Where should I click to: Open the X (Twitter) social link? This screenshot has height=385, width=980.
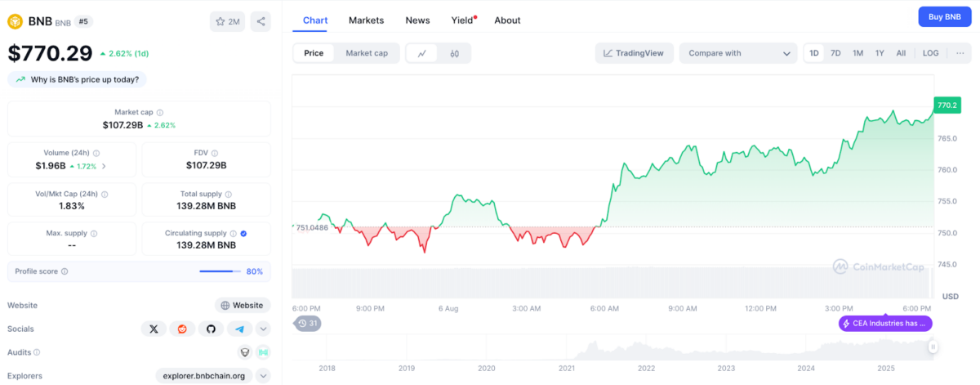(x=154, y=329)
